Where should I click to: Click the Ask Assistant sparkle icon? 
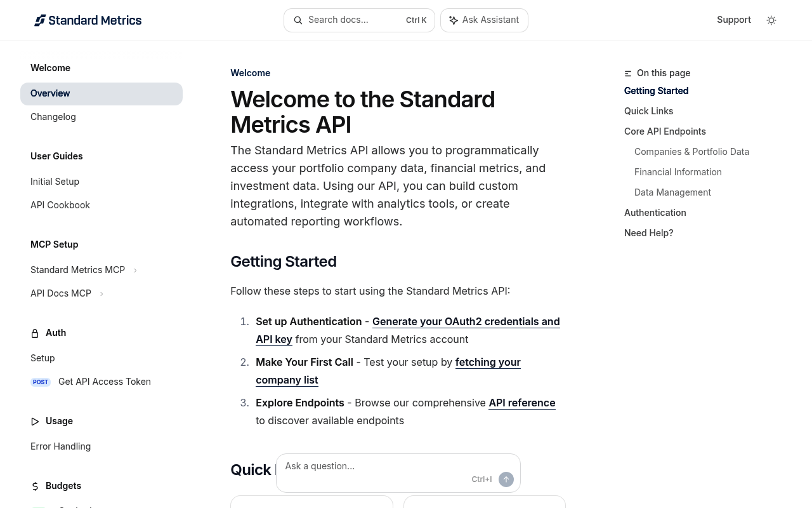point(454,20)
